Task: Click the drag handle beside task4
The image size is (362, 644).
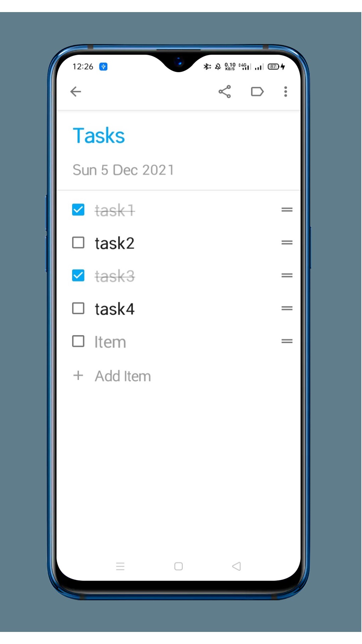Action: 287,308
